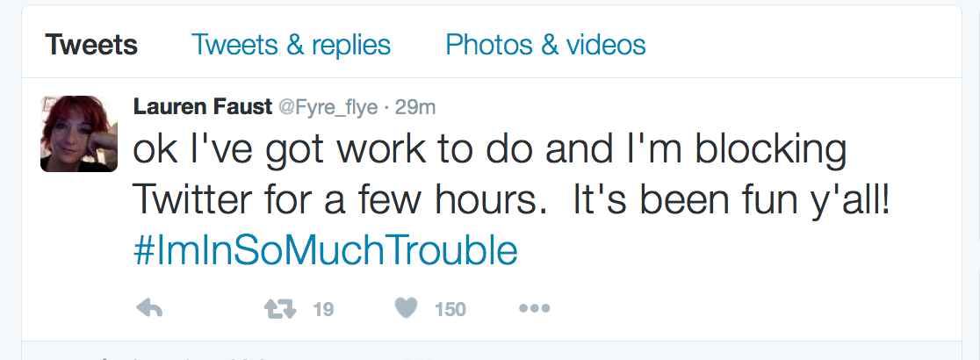This screenshot has width=980, height=360.
Task: Click the 29m timestamp to open tweet
Action: pyautogui.click(x=416, y=107)
